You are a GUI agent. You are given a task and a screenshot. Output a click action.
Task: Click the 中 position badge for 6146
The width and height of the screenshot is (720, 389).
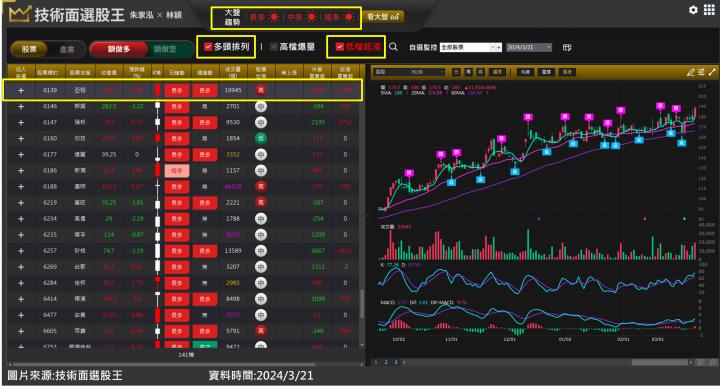(x=261, y=107)
